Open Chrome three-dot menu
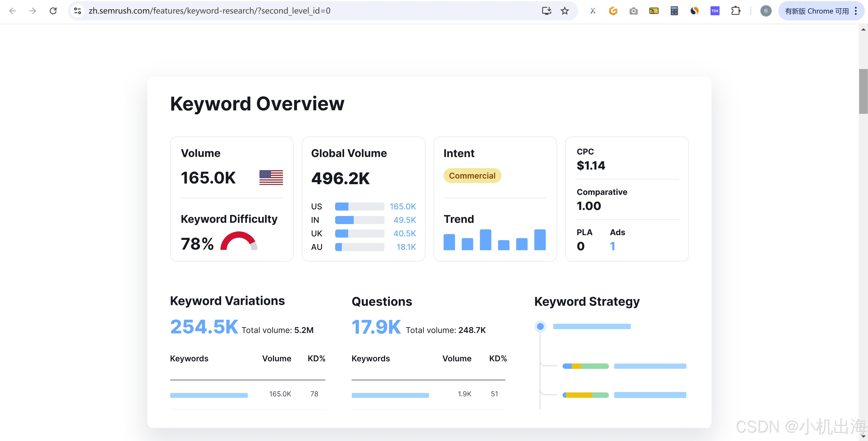 (856, 11)
